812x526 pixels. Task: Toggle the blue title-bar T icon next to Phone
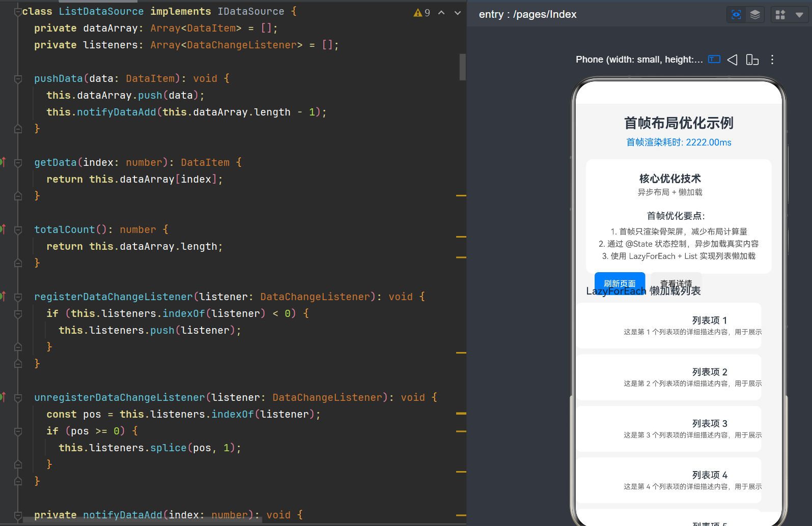pyautogui.click(x=714, y=60)
